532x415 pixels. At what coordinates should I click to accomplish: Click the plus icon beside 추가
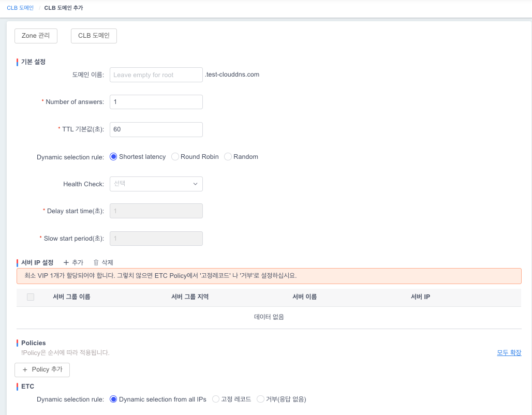click(x=66, y=262)
